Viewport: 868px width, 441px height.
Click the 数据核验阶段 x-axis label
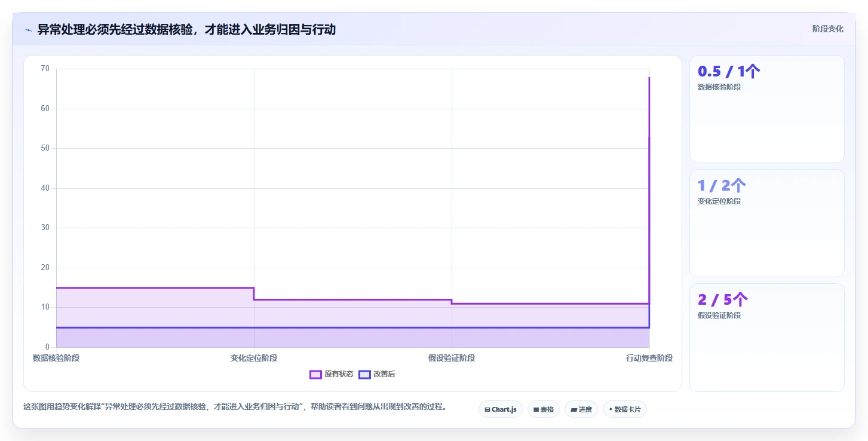tap(56, 358)
